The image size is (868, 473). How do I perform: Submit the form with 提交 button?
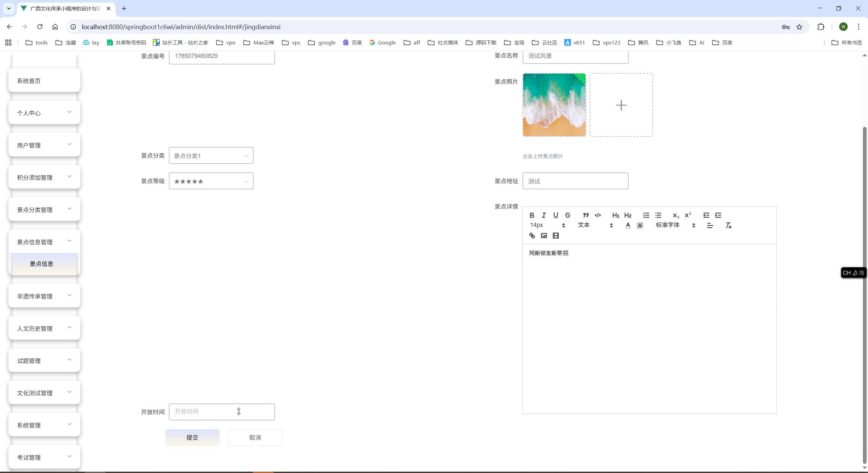coord(192,437)
